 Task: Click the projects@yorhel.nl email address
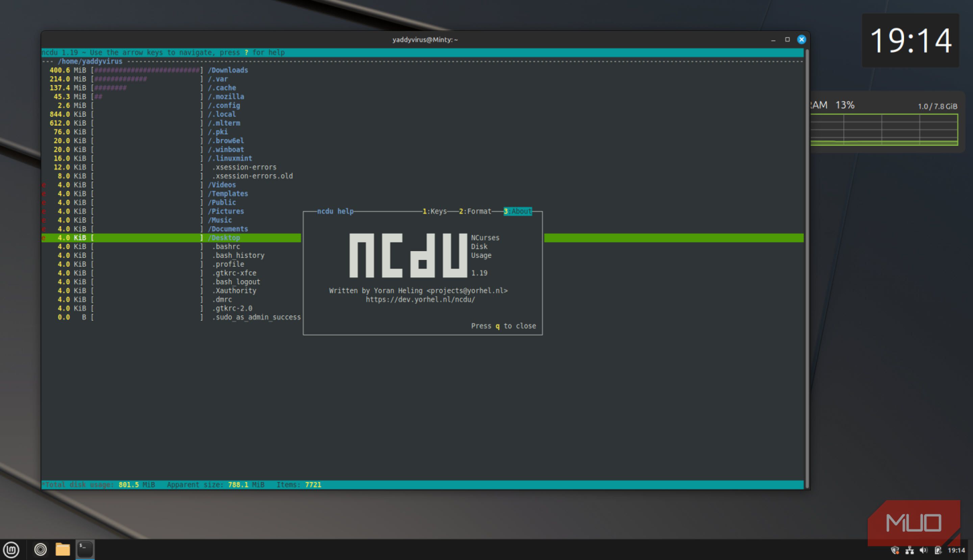467,290
